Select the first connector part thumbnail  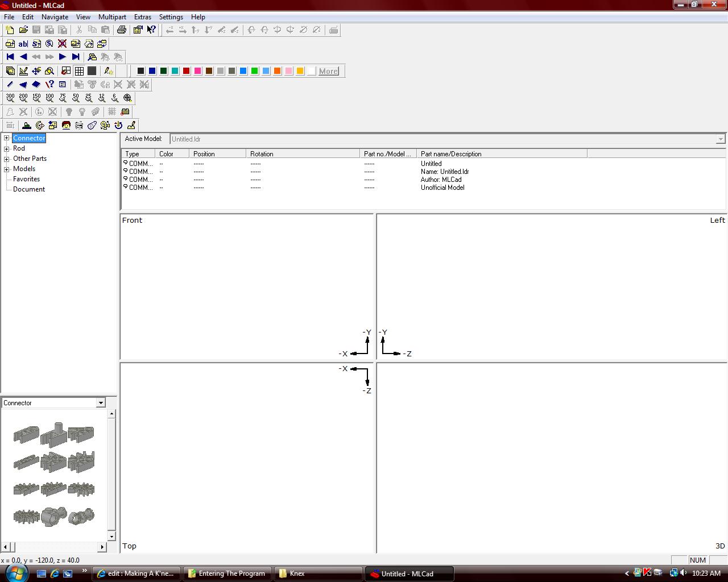point(26,435)
